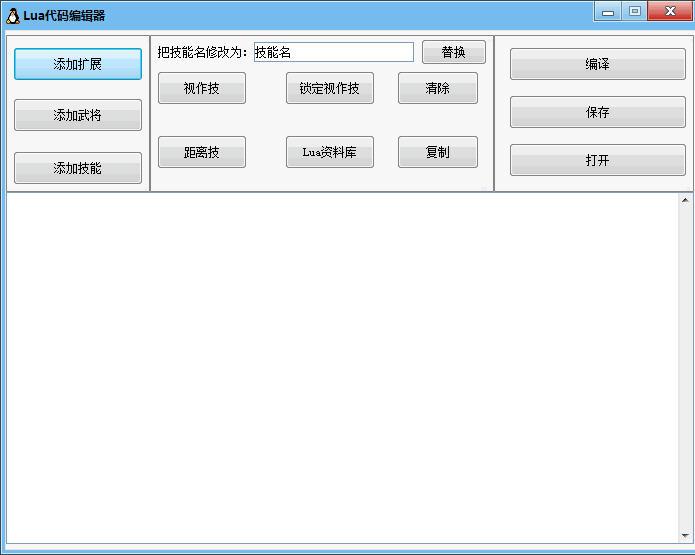Click the penguin icon in title bar
The height and width of the screenshot is (555, 695).
13,16
